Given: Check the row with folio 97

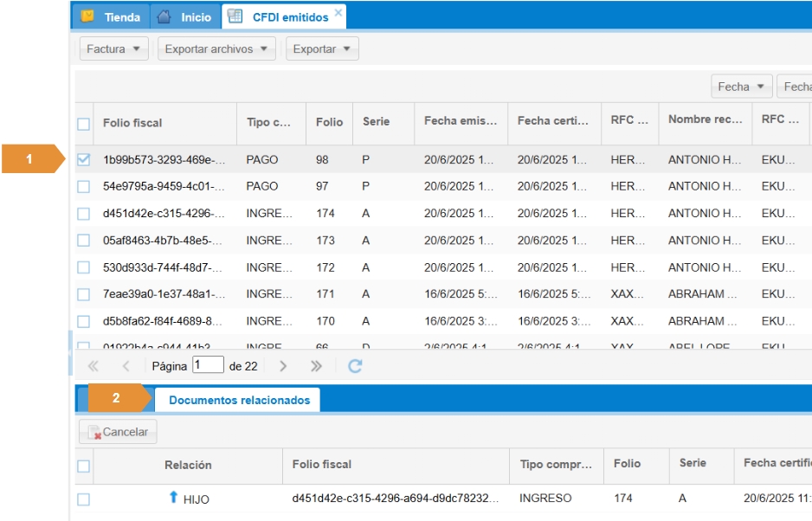Looking at the screenshot, I should 83,186.
